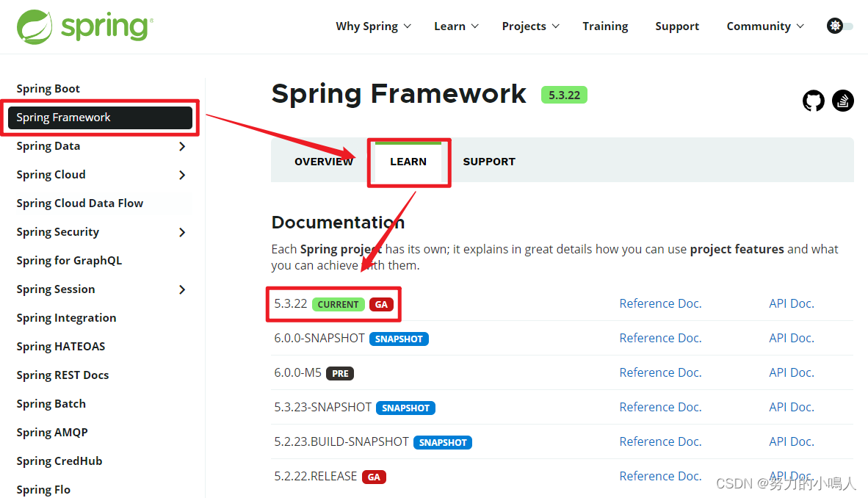The image size is (868, 498).
Task: Click the SNAPSHOT badge on 6.0.0-SNAPSHOT
Action: pos(399,339)
